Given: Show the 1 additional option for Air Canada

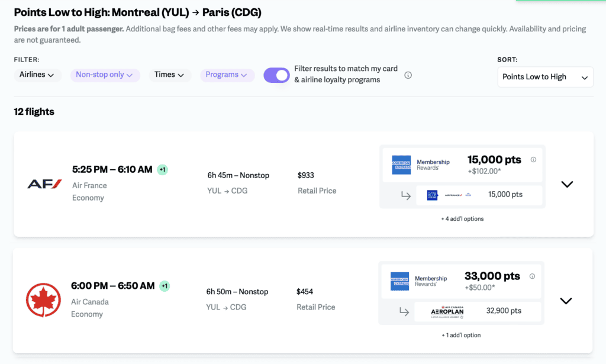Looking at the screenshot, I should (461, 335).
